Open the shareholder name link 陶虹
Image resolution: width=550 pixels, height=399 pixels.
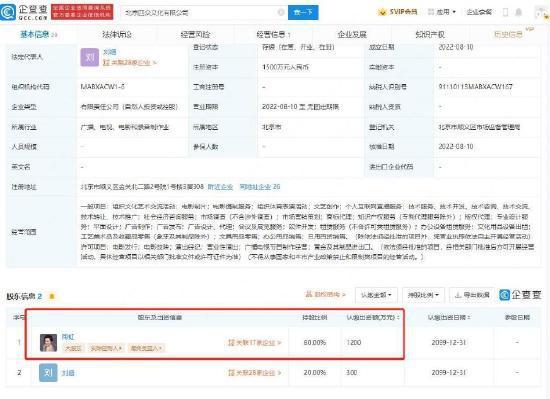(68, 337)
